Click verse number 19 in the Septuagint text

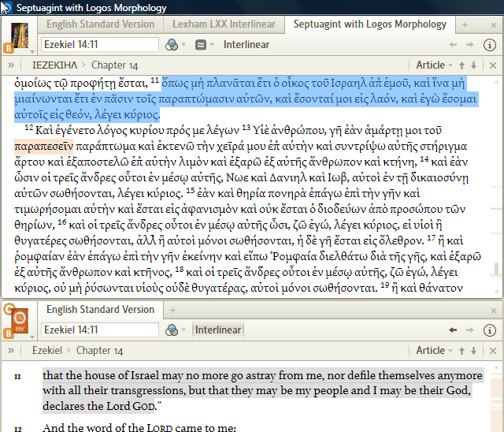coord(385,285)
